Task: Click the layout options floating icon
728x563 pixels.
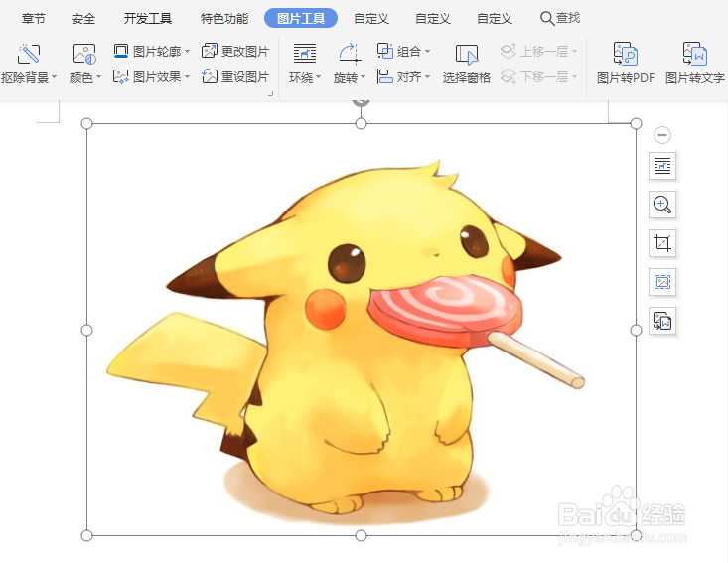Action: click(x=662, y=165)
